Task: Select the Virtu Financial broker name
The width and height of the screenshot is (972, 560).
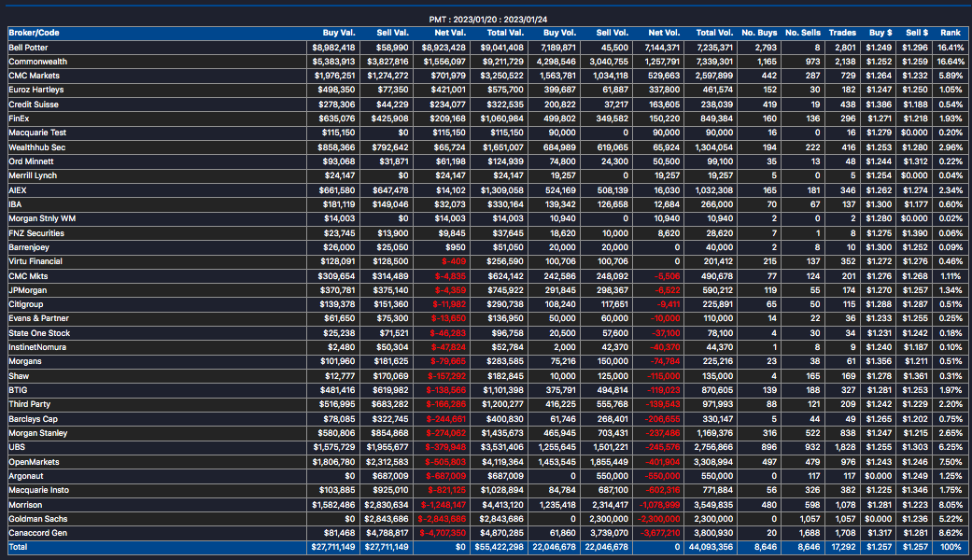Action: [35, 261]
